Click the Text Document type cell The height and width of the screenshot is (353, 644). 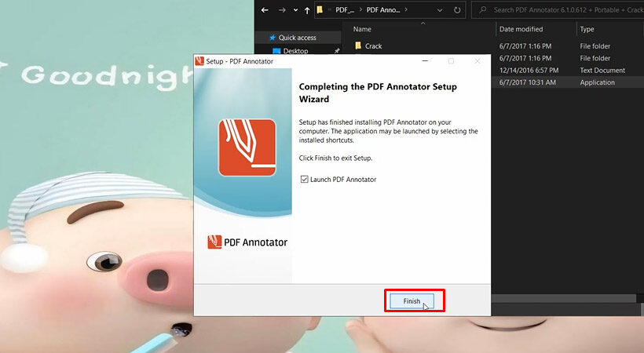(602, 70)
